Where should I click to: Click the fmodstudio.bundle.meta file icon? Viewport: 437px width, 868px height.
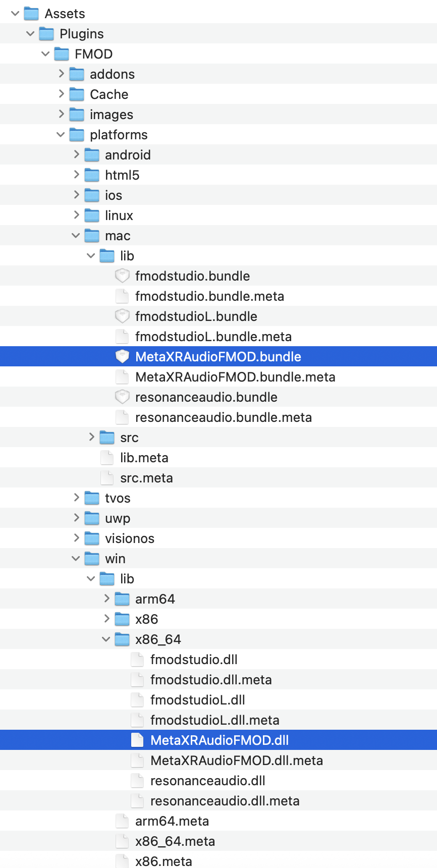point(122,296)
